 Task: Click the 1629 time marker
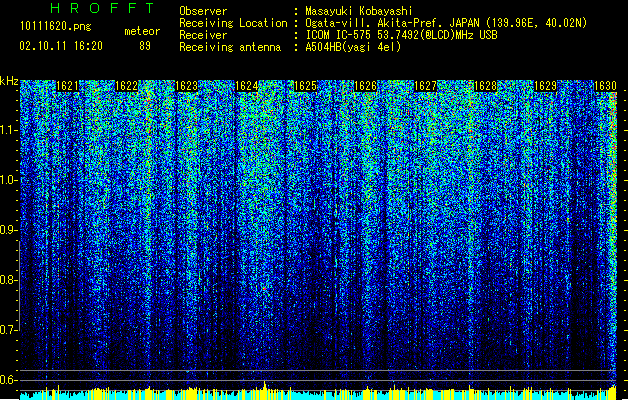(546, 86)
